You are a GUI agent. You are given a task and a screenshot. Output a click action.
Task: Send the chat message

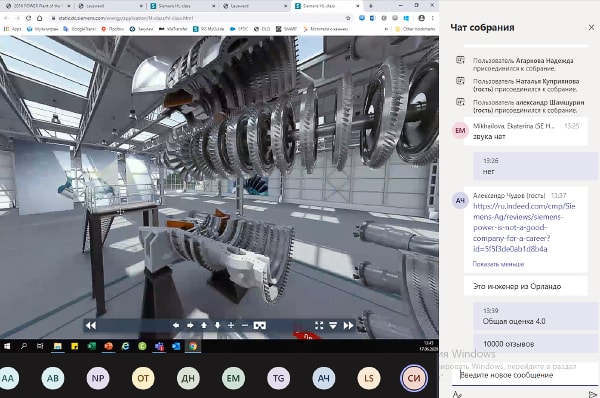[592, 394]
